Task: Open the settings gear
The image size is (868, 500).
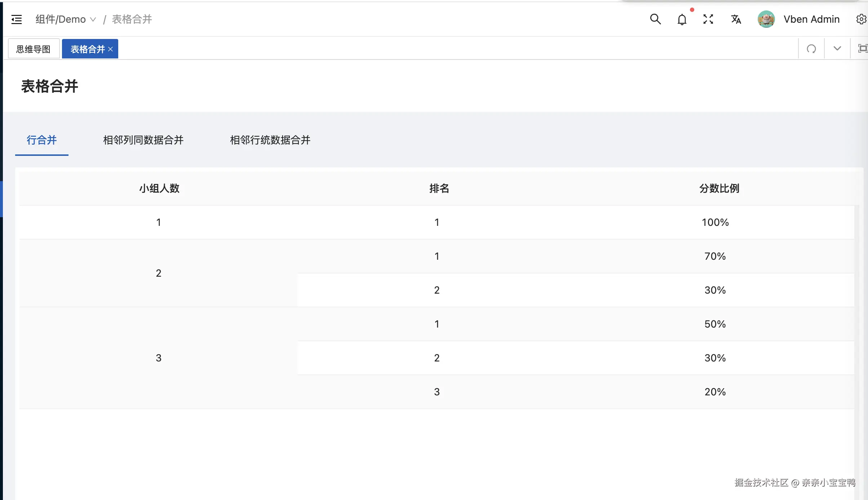Action: click(x=862, y=19)
